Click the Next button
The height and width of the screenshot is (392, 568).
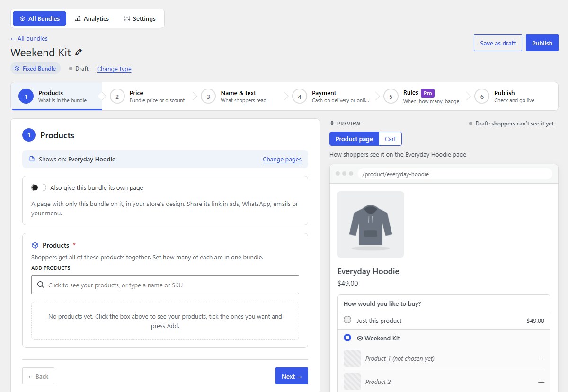pyautogui.click(x=292, y=376)
